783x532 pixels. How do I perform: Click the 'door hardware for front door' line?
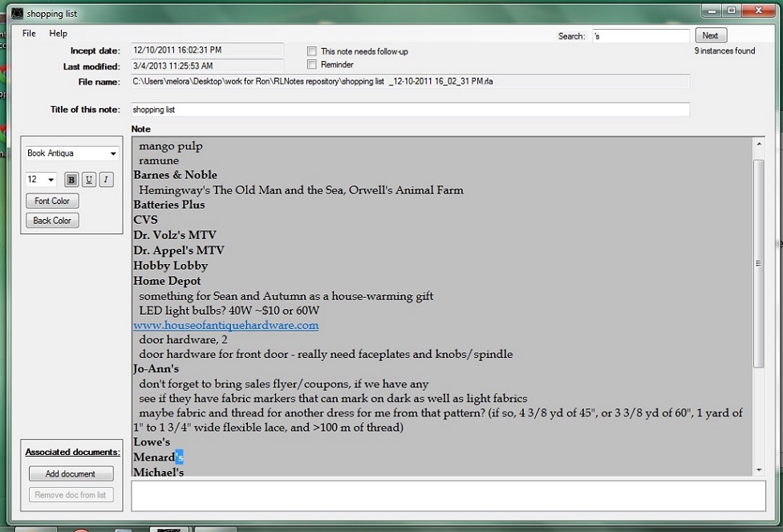tap(326, 354)
